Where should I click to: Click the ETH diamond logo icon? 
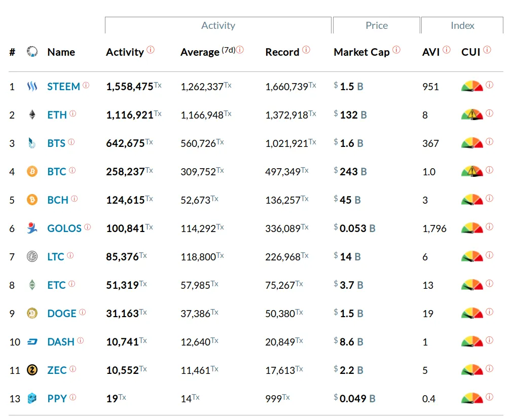32,115
